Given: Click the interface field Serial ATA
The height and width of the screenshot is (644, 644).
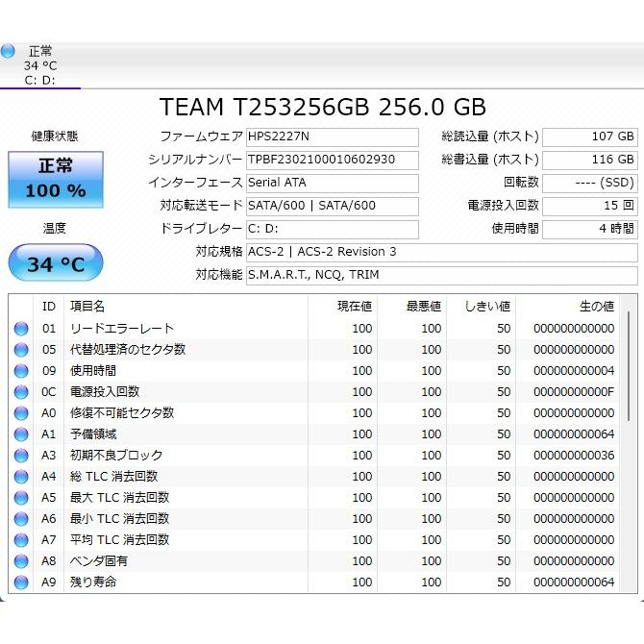Looking at the screenshot, I should pyautogui.click(x=333, y=183).
